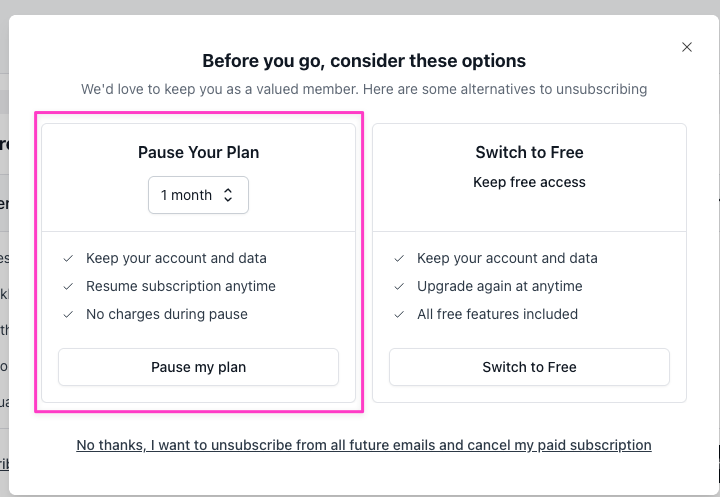Click checkmark icon beside "All free features included"
The height and width of the screenshot is (497, 720).
pyautogui.click(x=399, y=314)
